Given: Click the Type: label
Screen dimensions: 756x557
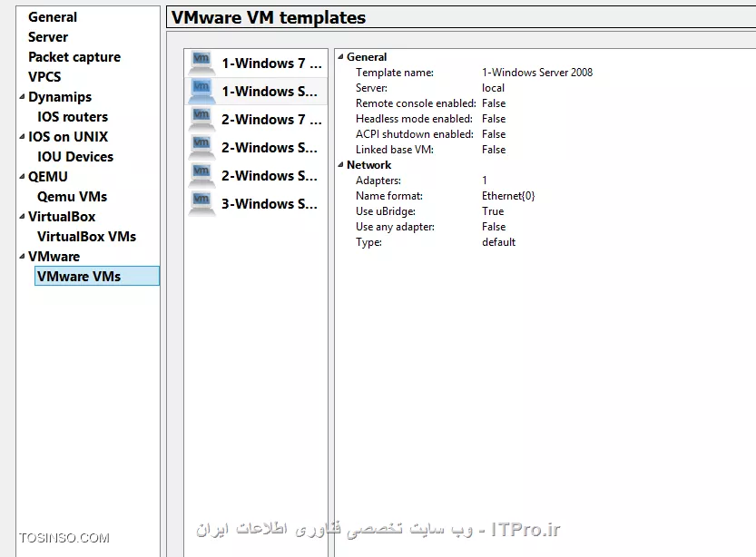Looking at the screenshot, I should point(368,242).
